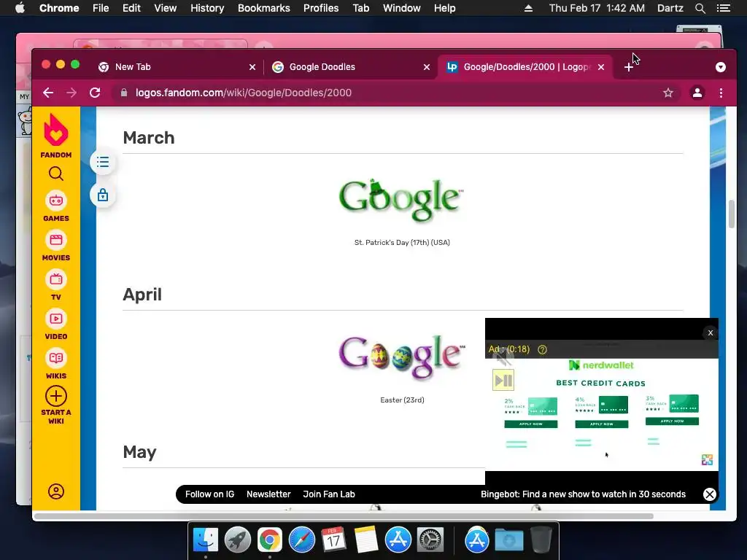Click the page lock icon button
Screen dimensions: 747x560
102,195
